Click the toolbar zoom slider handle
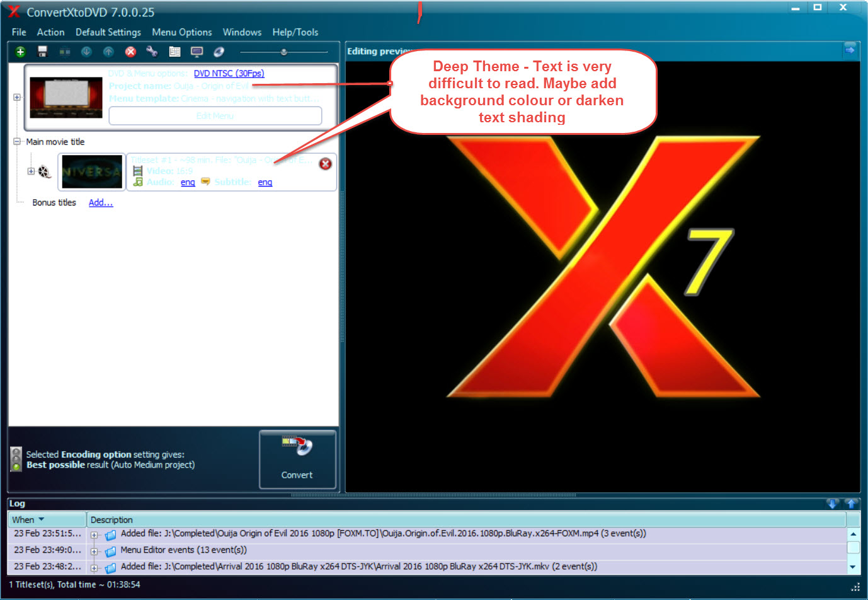Screen dimensions: 868x600 click(284, 52)
